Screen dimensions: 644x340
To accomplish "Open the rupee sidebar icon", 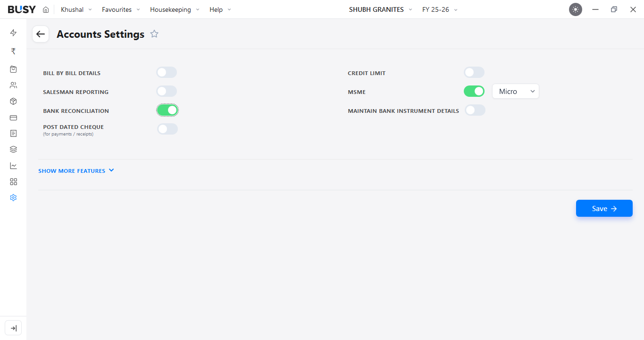I will 13,51.
